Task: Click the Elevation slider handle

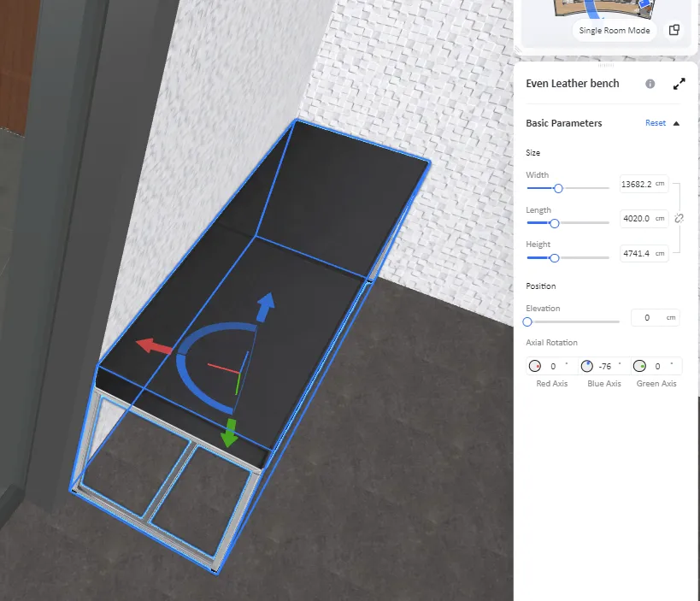Action: [527, 321]
